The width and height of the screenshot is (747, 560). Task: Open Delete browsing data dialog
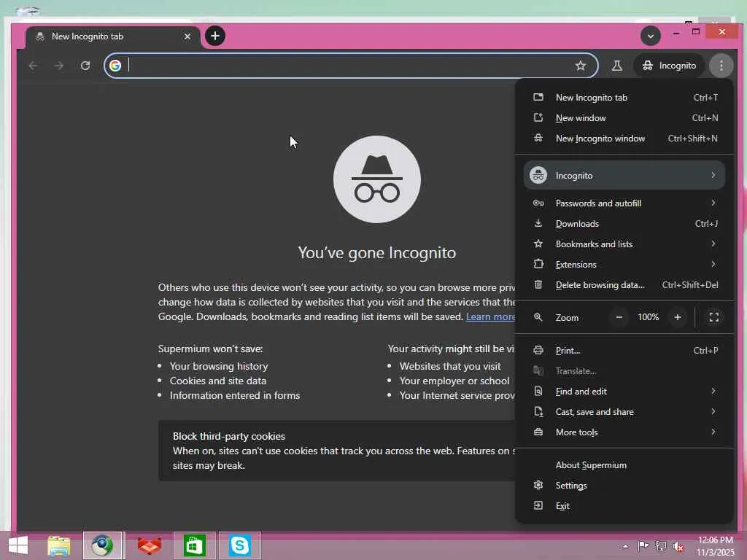pyautogui.click(x=624, y=285)
